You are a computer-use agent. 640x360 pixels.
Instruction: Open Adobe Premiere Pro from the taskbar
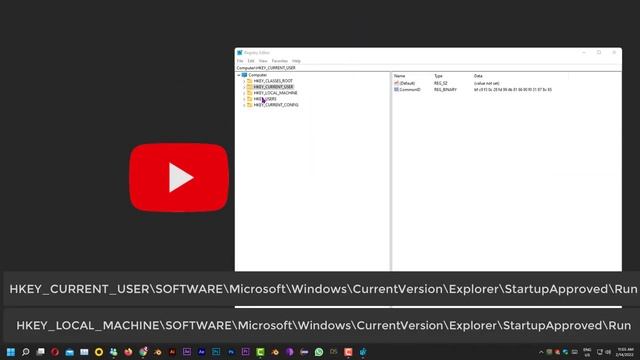click(x=246, y=352)
